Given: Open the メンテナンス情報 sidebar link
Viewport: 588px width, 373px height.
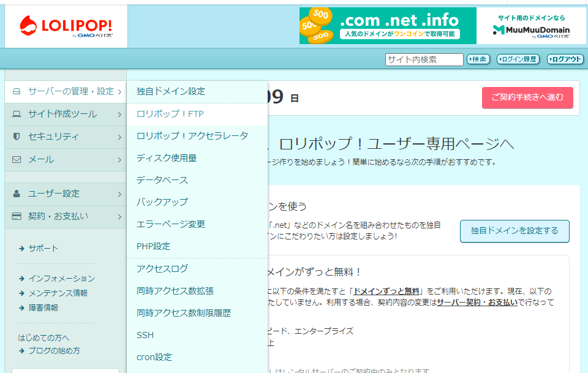Looking at the screenshot, I should [58, 293].
